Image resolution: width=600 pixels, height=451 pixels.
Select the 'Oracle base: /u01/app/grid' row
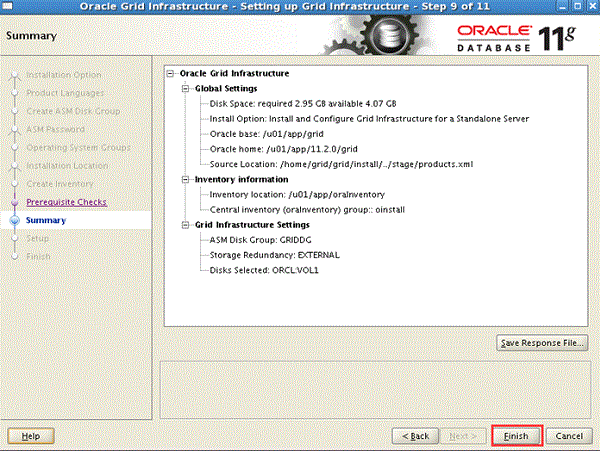tap(266, 134)
